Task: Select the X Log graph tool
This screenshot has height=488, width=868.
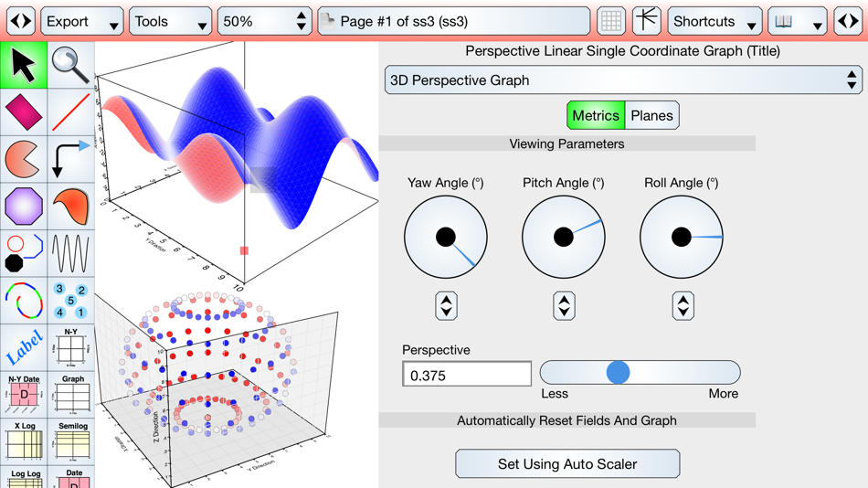Action: tap(24, 442)
